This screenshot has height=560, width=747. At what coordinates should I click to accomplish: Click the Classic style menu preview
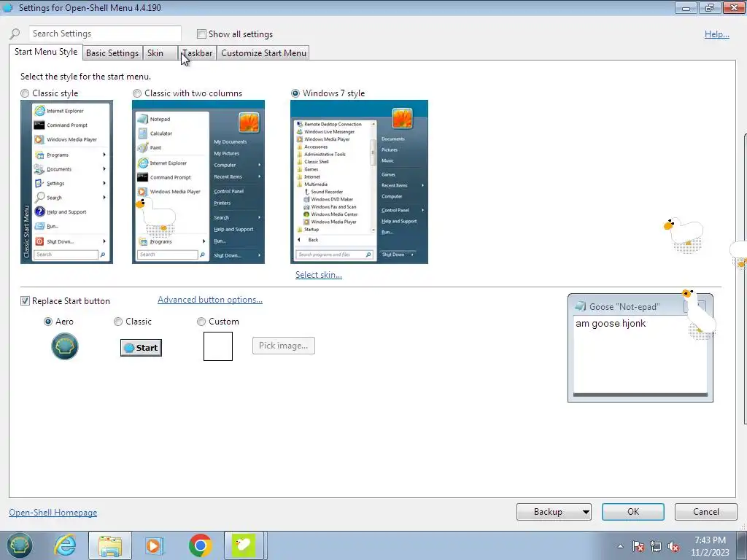[66, 182]
